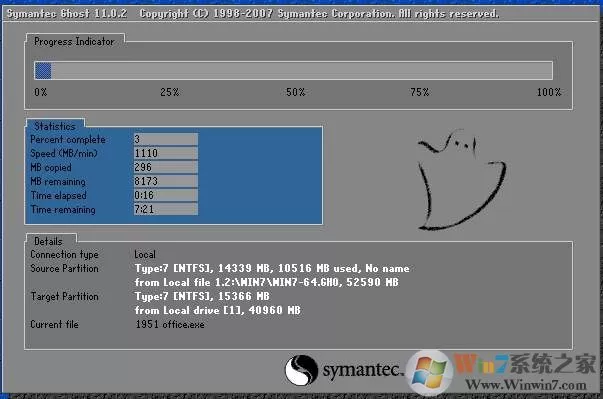Click the Percent complete value field

click(166, 139)
